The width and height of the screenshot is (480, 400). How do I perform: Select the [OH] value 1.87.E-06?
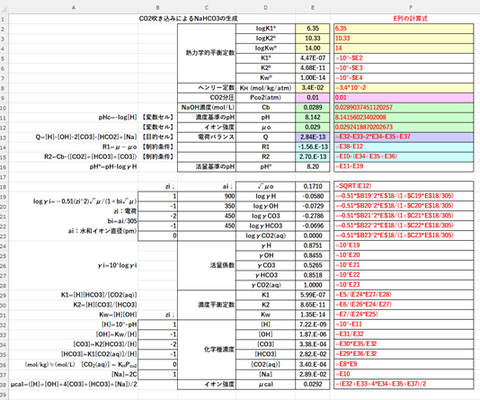[x=312, y=334]
